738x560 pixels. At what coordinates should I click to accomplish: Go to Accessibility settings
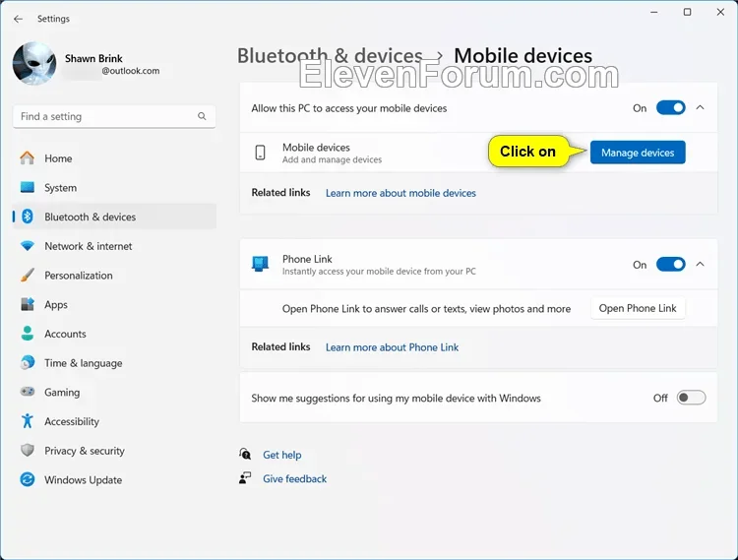coord(114,420)
